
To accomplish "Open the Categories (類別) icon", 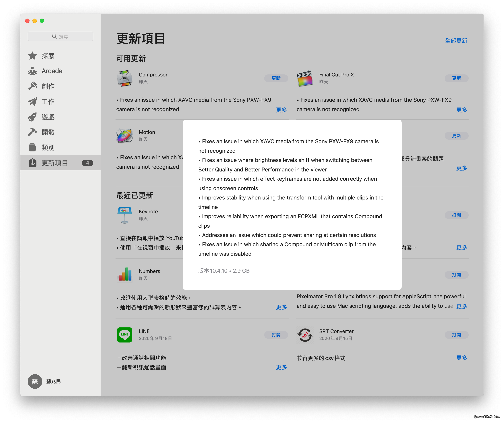I will point(32,147).
